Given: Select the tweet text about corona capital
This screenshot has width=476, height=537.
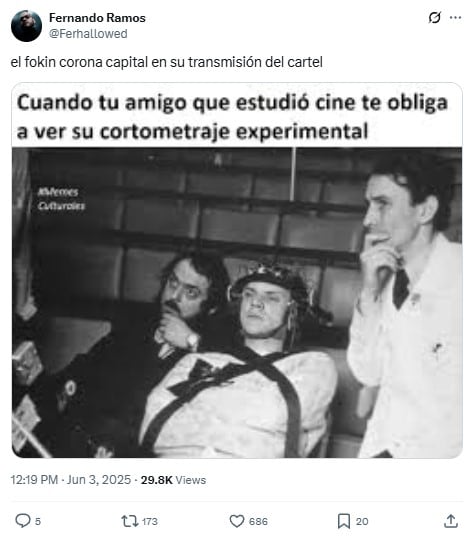Looking at the screenshot, I should click(167, 62).
